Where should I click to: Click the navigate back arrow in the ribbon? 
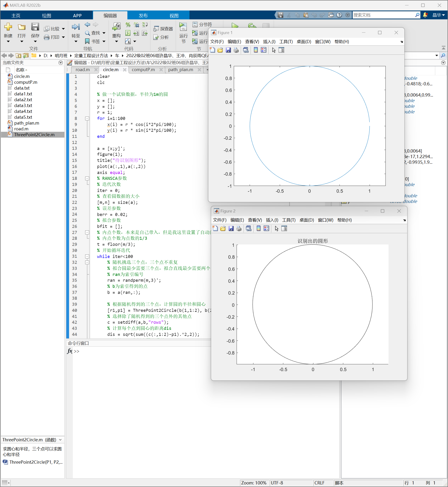pos(87,24)
